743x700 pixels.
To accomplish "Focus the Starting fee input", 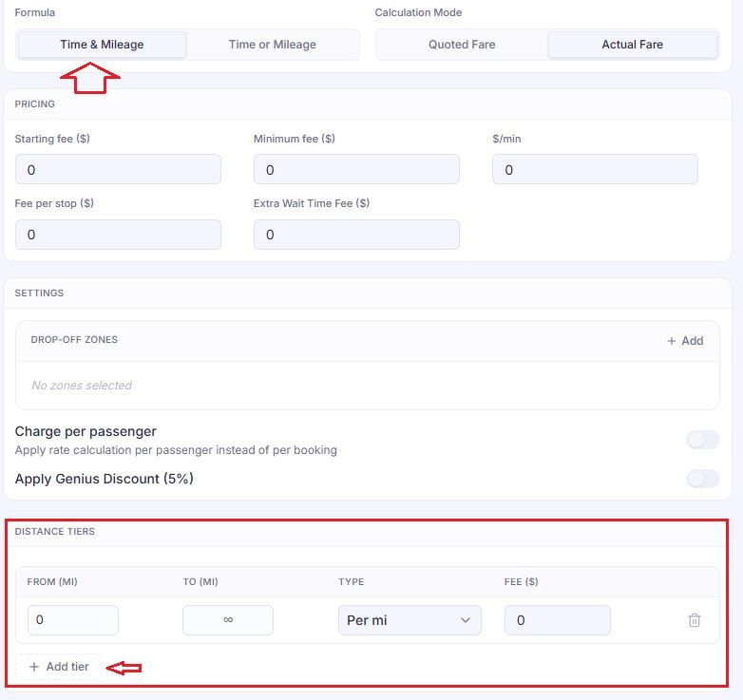I will pos(118,169).
